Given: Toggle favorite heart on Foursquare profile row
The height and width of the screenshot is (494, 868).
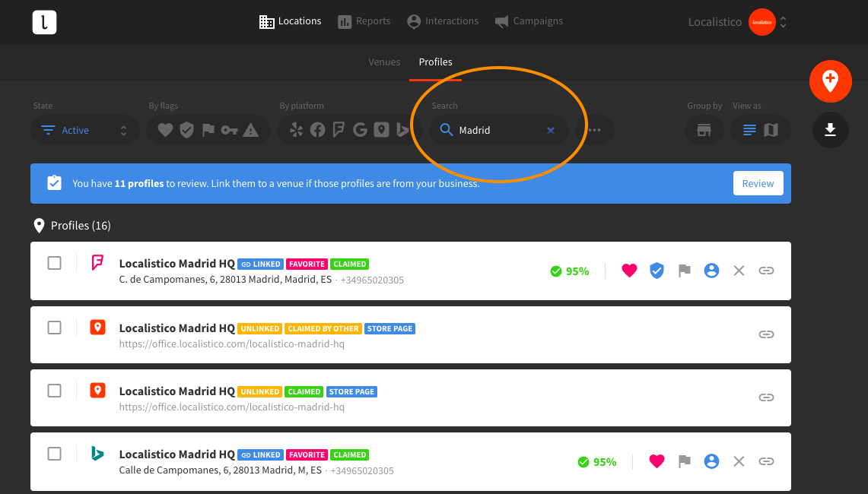Looking at the screenshot, I should (629, 271).
